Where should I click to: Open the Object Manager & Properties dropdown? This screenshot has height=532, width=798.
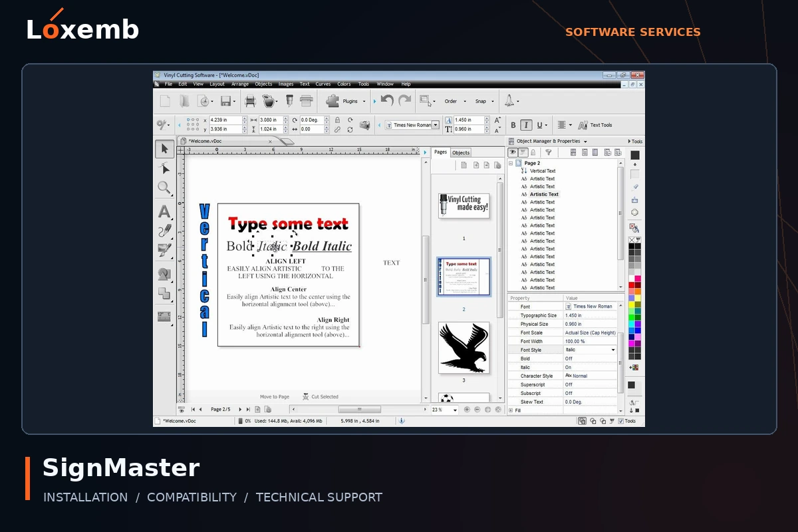[x=585, y=142]
